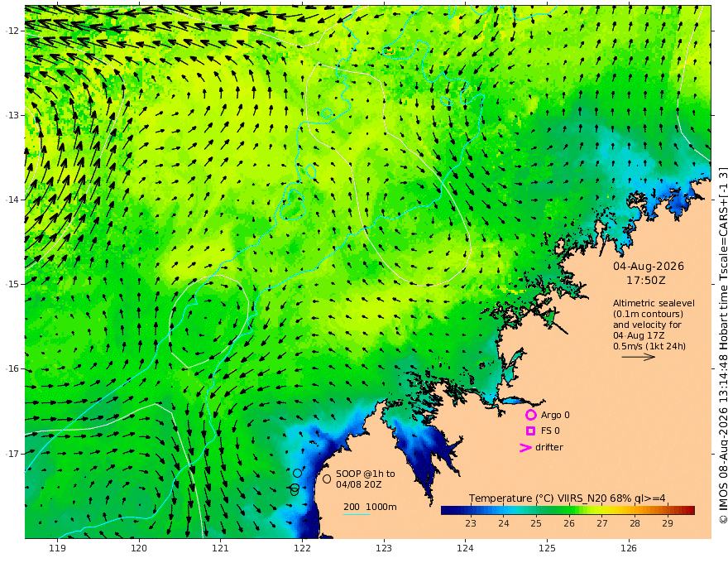The width and height of the screenshot is (728, 563).
Task: Click the 'Altimetric sealevel' text
Action: click(654, 303)
